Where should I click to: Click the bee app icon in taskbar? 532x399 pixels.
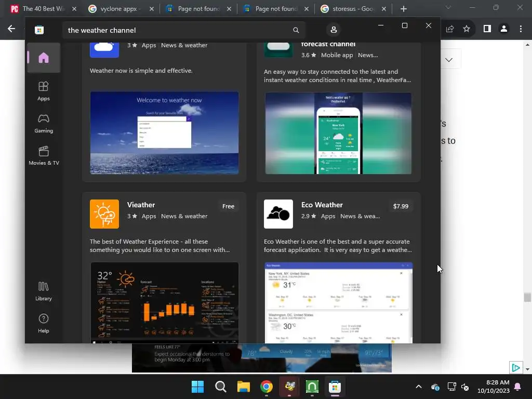click(x=289, y=387)
